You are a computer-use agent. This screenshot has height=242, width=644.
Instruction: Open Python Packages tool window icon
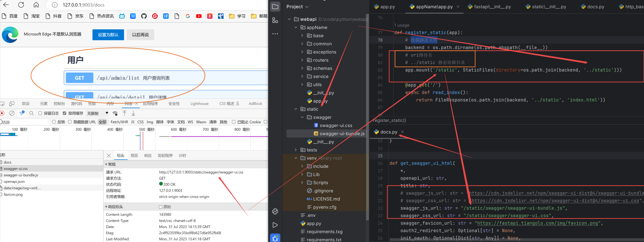275,211
